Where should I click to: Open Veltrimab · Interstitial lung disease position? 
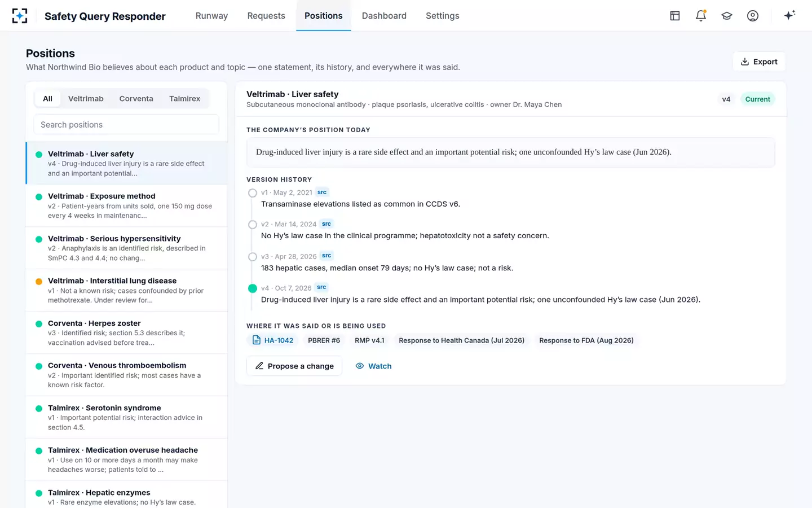tap(127, 290)
